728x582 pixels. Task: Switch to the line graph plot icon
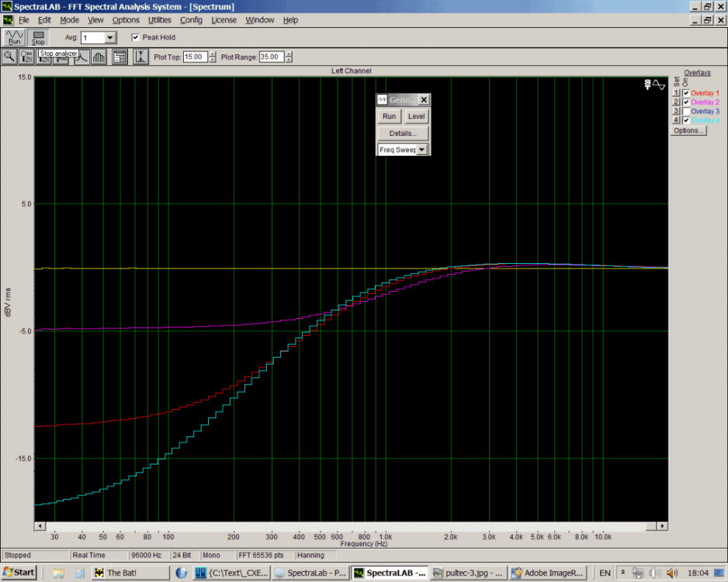pyautogui.click(x=81, y=57)
